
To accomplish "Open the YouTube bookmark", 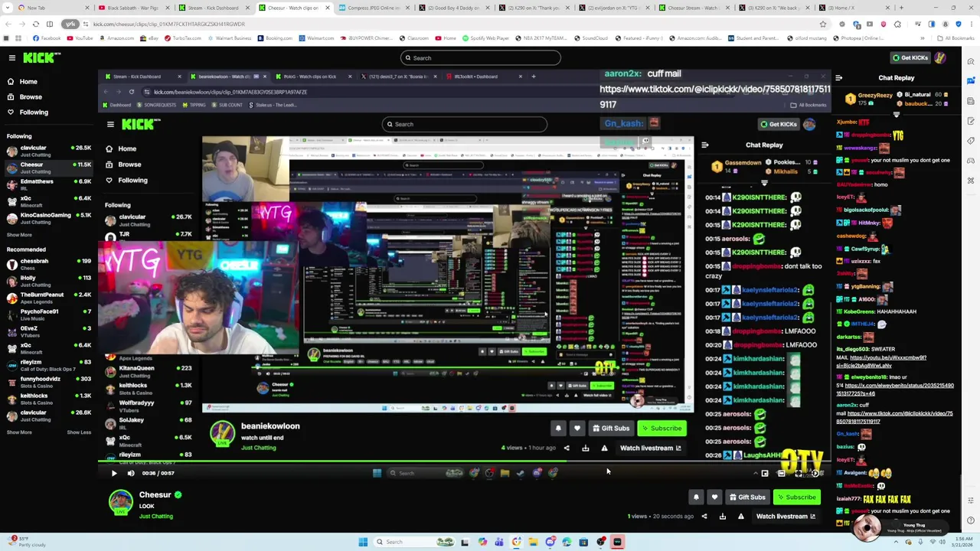I will [x=80, y=38].
